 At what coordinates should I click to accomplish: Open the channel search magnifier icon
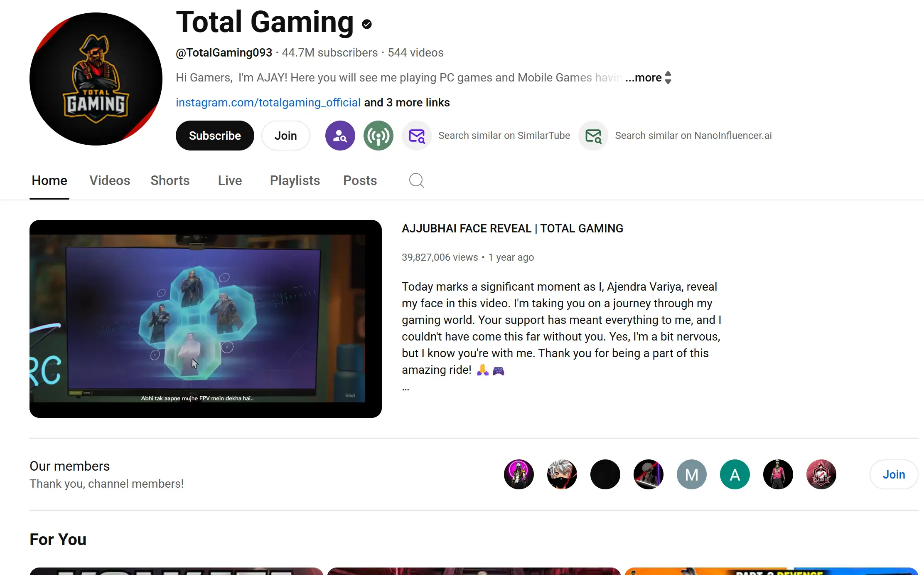(x=416, y=180)
